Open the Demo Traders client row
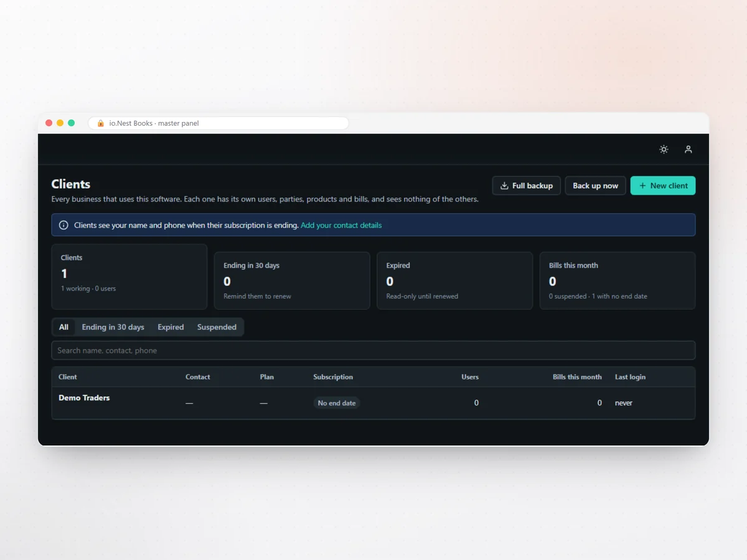 374,403
